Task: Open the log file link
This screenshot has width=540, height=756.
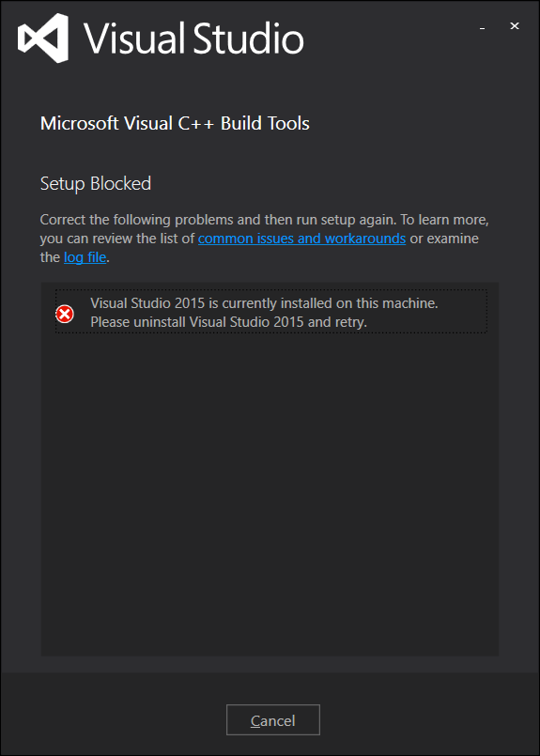Action: pos(85,257)
